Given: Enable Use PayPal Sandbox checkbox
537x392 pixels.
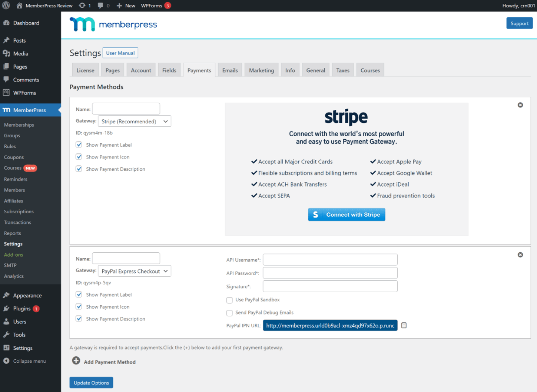Looking at the screenshot, I should (230, 300).
